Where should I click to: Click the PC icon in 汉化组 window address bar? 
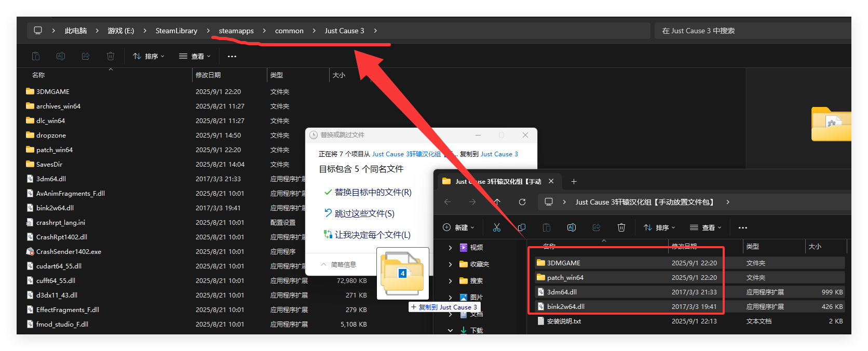point(549,202)
